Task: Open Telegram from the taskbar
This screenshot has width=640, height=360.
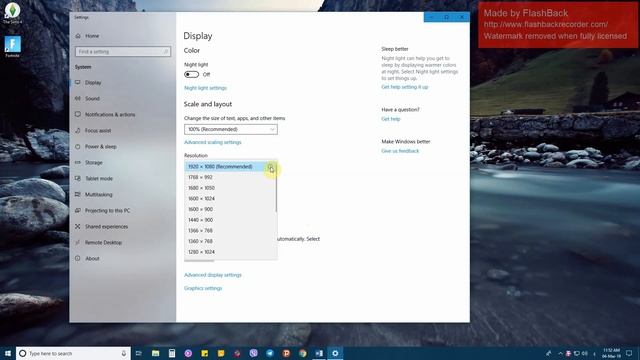Action: (270, 353)
